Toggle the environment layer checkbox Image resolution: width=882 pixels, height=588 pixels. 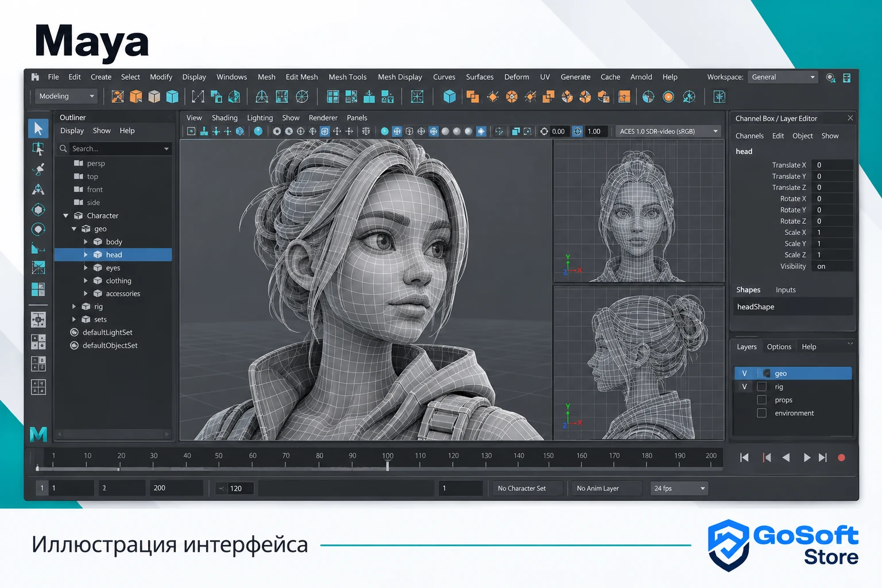coord(762,413)
